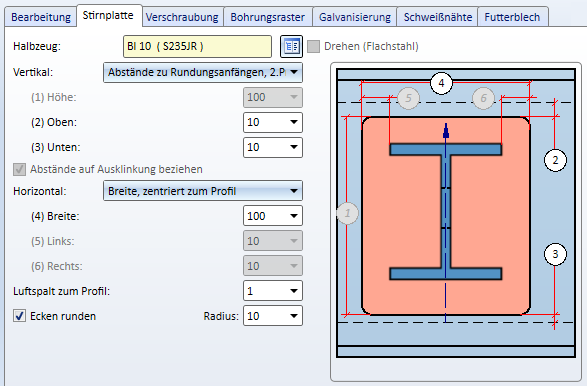
Task: Click the Ecken runden label text
Action: [63, 316]
